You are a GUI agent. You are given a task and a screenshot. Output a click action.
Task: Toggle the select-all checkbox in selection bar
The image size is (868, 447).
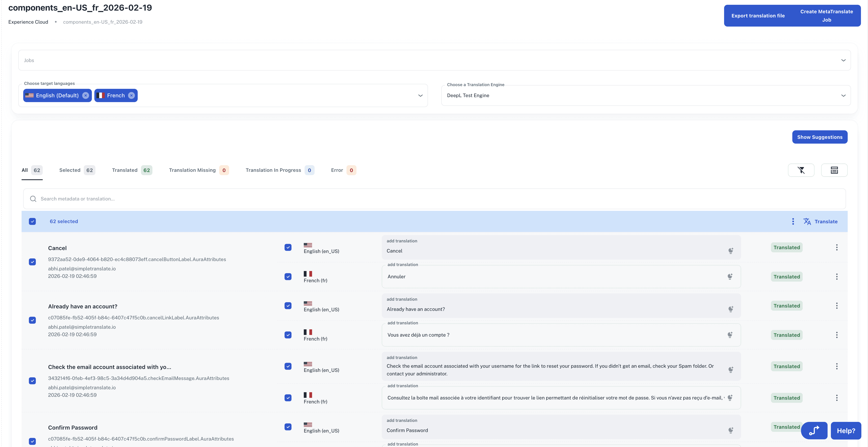click(x=32, y=221)
